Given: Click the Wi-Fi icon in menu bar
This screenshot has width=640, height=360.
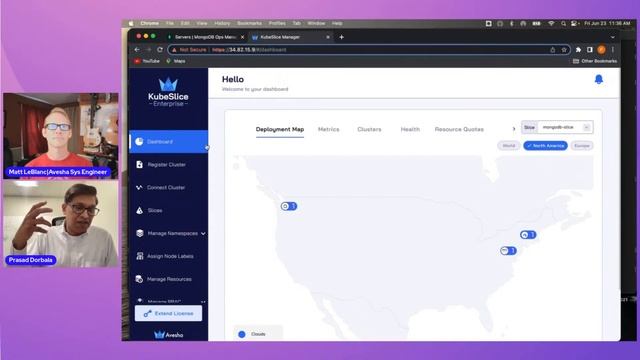Looking at the screenshot, I should tap(551, 24).
